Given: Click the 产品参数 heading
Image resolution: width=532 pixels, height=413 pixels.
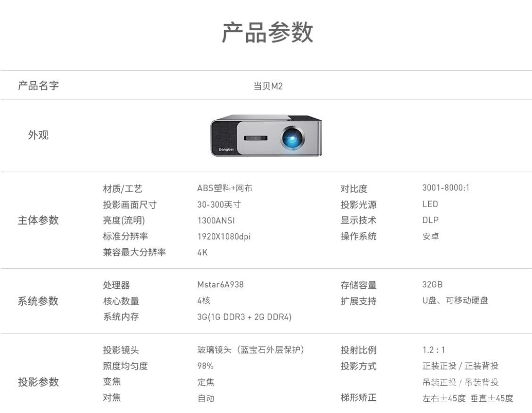Looking at the screenshot, I should (x=267, y=33).
